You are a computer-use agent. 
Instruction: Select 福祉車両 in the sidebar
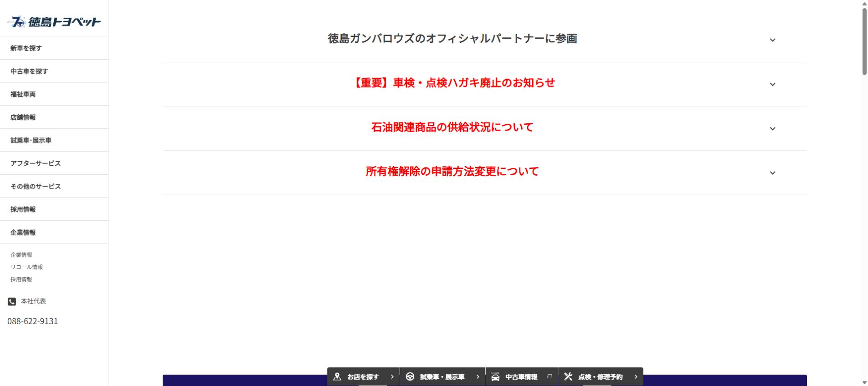(x=54, y=94)
